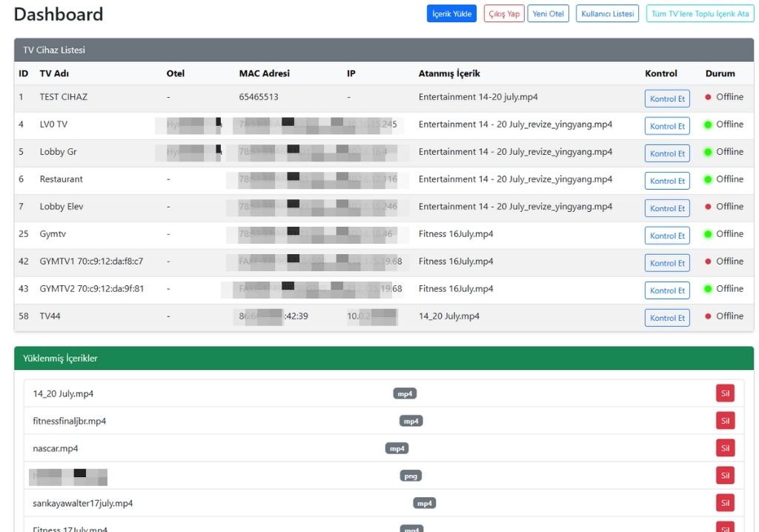This screenshot has width=759, height=532.
Task: Click the Dashboard page title
Action: click(58, 13)
